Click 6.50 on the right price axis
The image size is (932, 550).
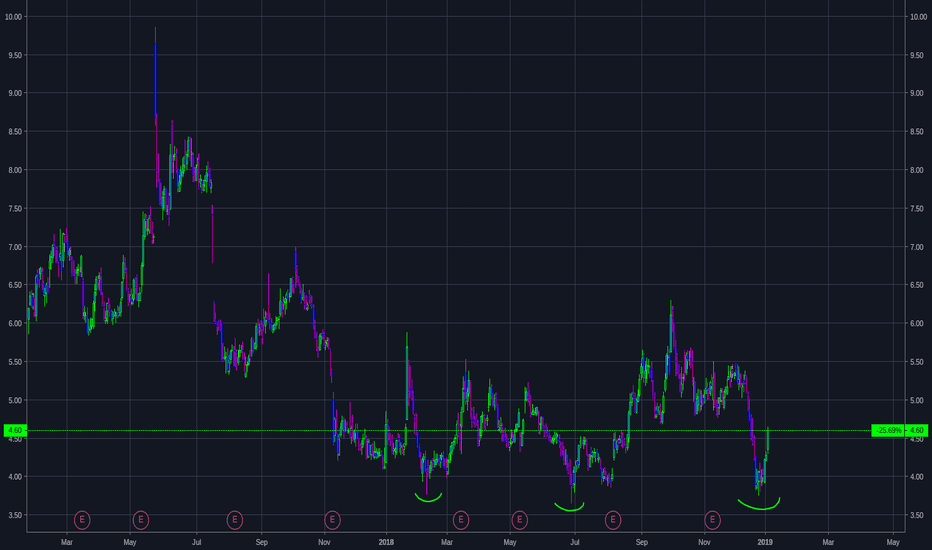917,285
